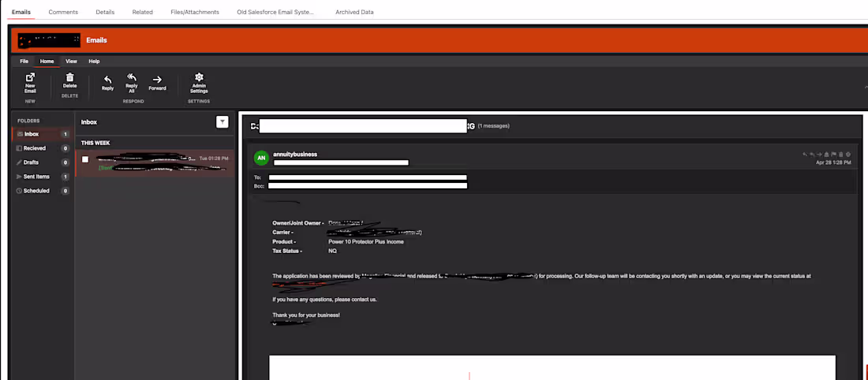Open the File menu

24,61
